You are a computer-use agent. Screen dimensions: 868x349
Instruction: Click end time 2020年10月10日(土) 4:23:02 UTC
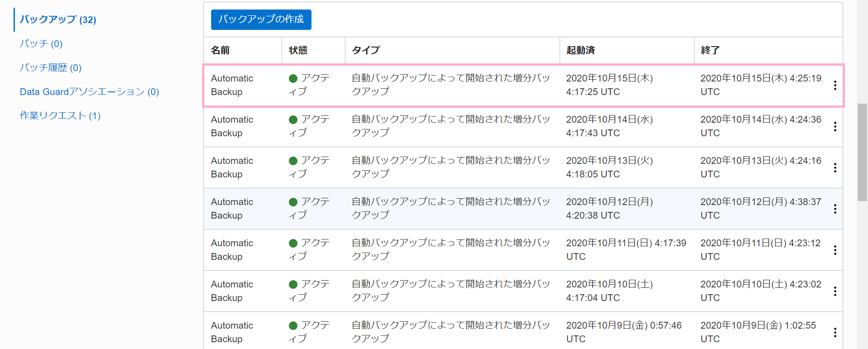coord(761,291)
